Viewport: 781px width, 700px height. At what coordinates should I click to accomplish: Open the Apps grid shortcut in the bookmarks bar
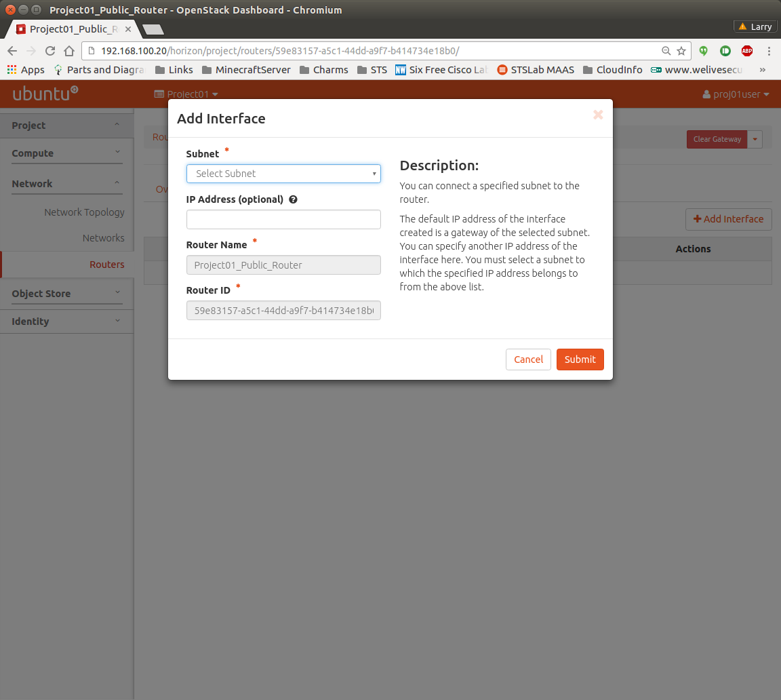[x=26, y=70]
